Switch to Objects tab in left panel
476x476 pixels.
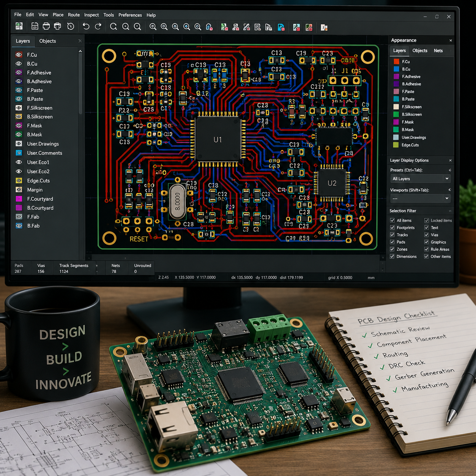tap(47, 41)
